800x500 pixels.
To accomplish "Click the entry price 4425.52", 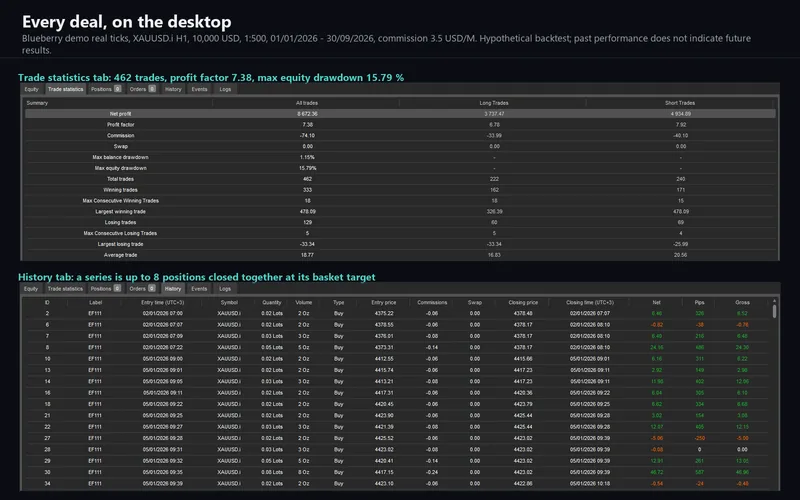I will 384,438.
